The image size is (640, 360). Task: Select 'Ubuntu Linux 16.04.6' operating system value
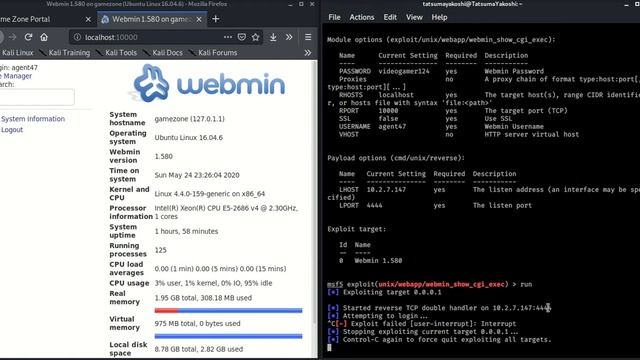[x=189, y=138]
